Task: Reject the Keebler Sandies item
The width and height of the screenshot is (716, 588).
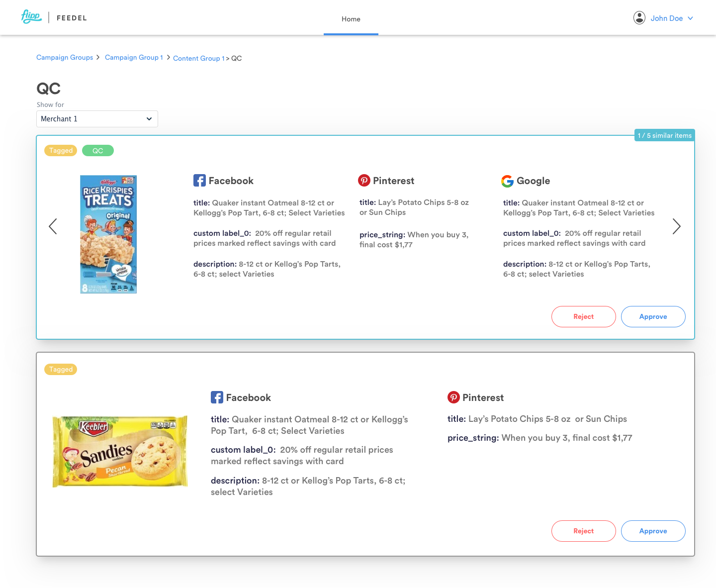Action: coord(584,531)
